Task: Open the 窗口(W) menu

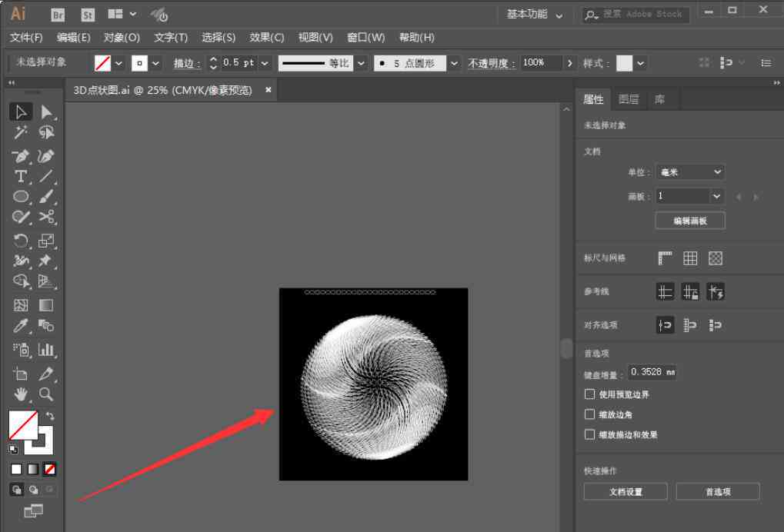Action: 366,38
